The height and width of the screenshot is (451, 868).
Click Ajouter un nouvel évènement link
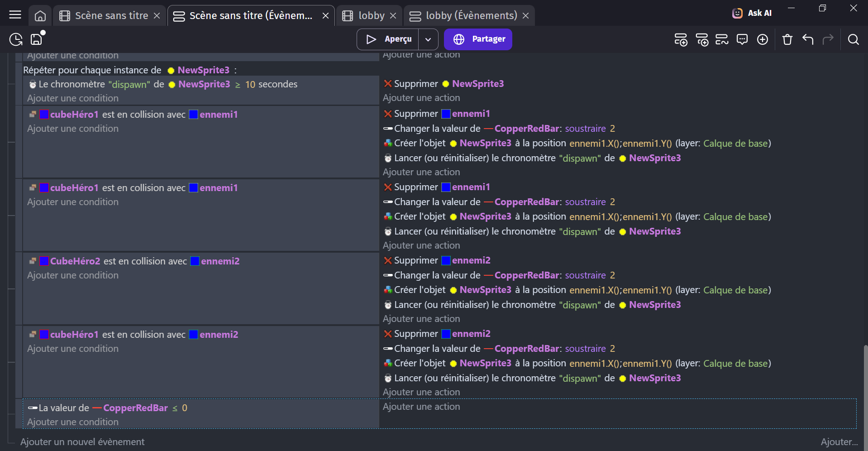[82, 442]
